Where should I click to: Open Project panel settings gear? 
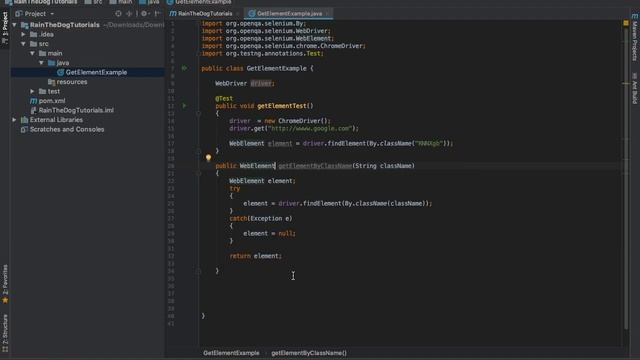click(144, 13)
